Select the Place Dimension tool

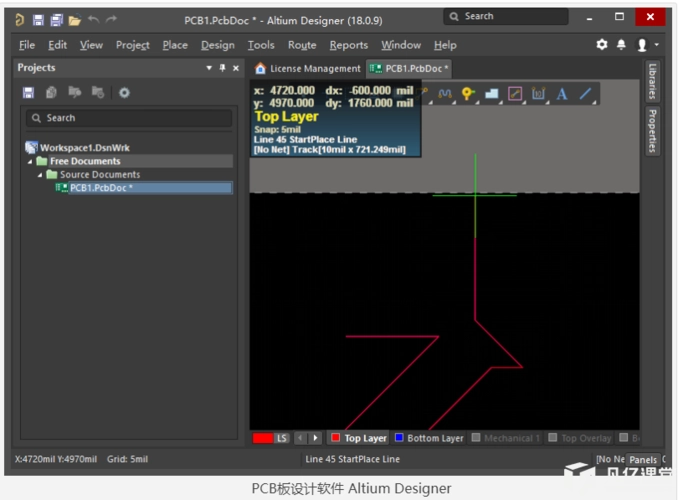point(539,94)
